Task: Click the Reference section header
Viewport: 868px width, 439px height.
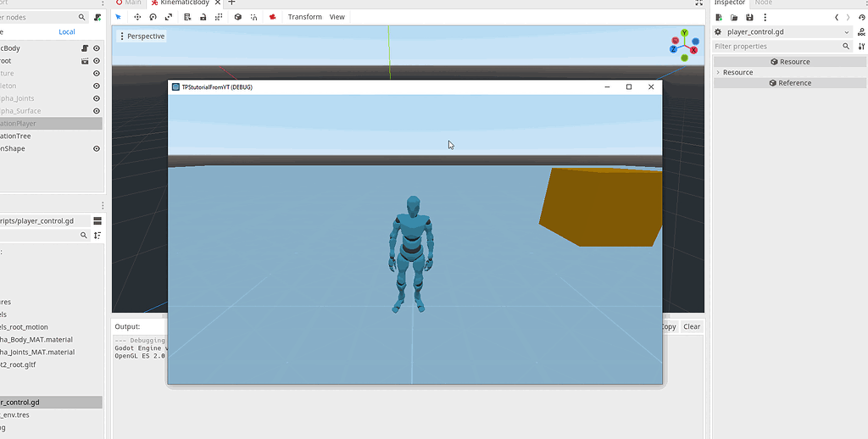Action: [x=790, y=83]
